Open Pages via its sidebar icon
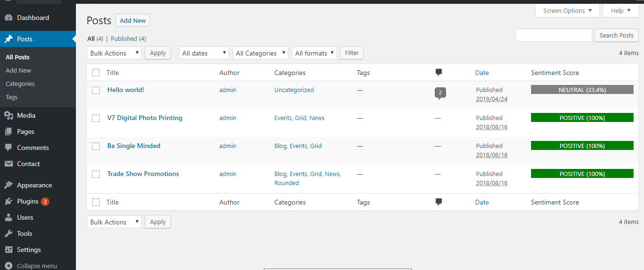This screenshot has height=270, width=644. pos(9,131)
